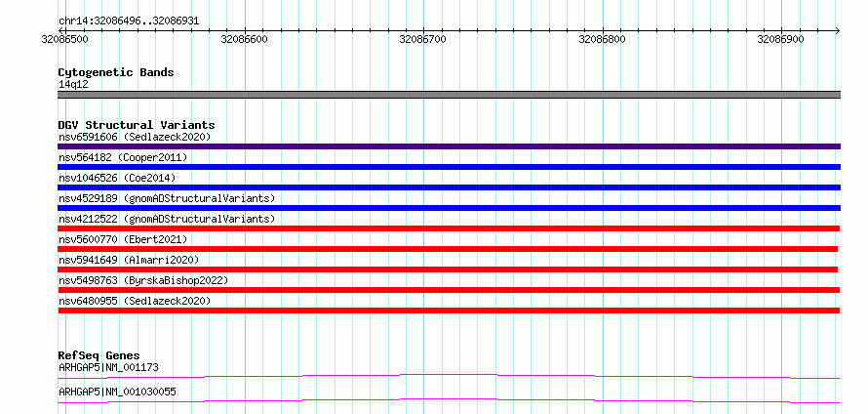The height and width of the screenshot is (414, 868).
Task: Click the DGV Structural Variants track heading
Action: click(x=137, y=125)
